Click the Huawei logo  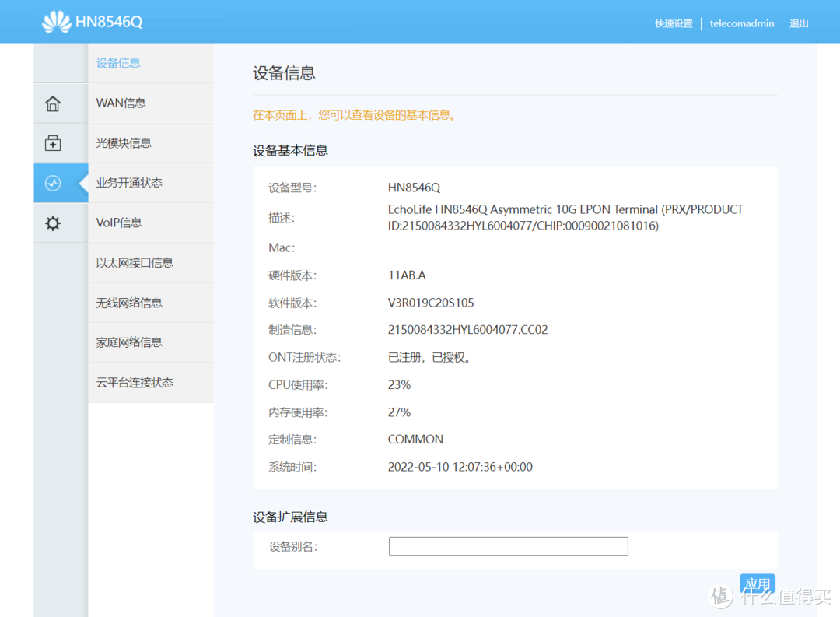54,21
